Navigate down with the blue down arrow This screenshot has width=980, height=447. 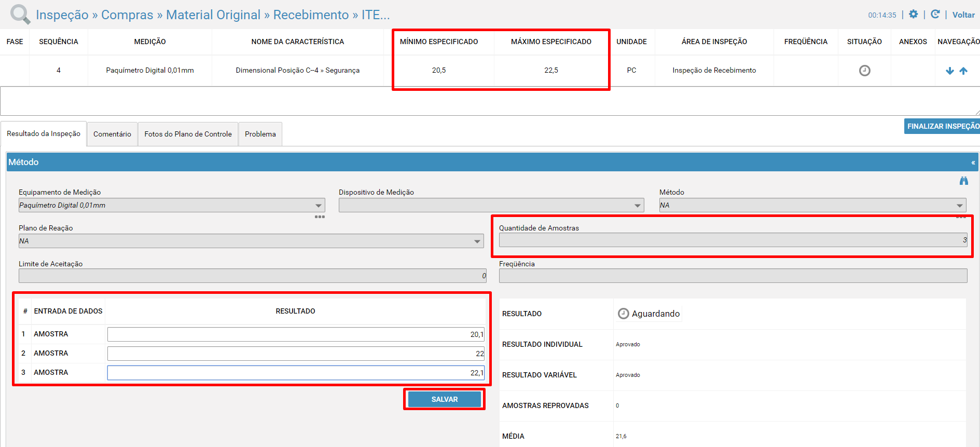[950, 71]
